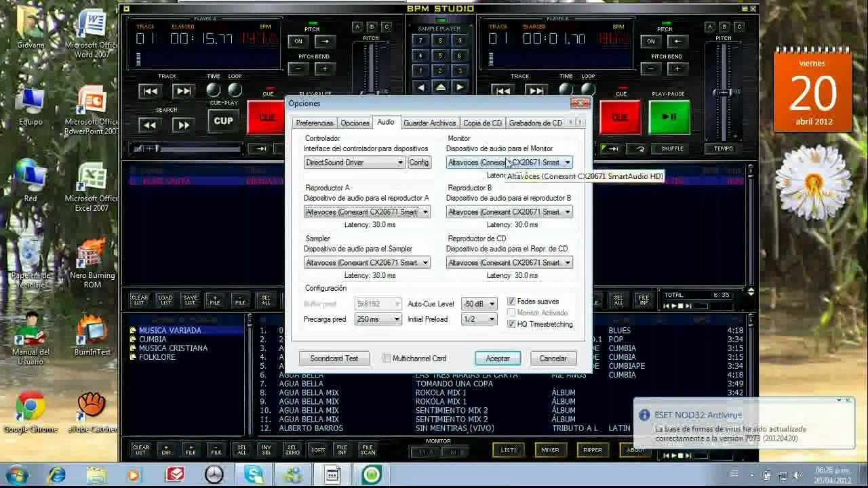Turn the TIME knob on Player A
The width and height of the screenshot is (868, 488).
pos(214,89)
